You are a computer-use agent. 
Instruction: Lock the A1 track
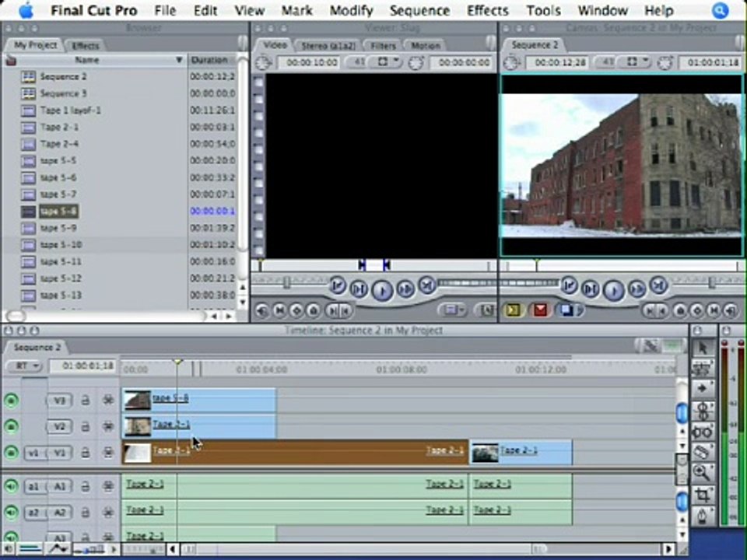[86, 486]
